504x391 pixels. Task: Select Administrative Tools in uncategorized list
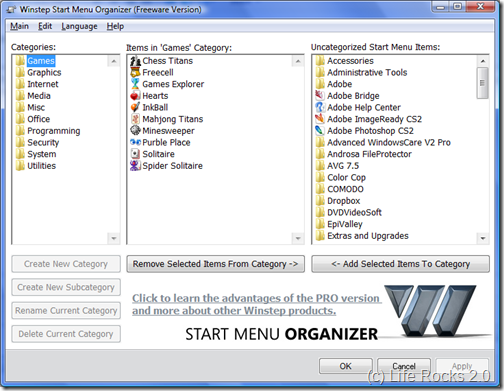click(367, 72)
